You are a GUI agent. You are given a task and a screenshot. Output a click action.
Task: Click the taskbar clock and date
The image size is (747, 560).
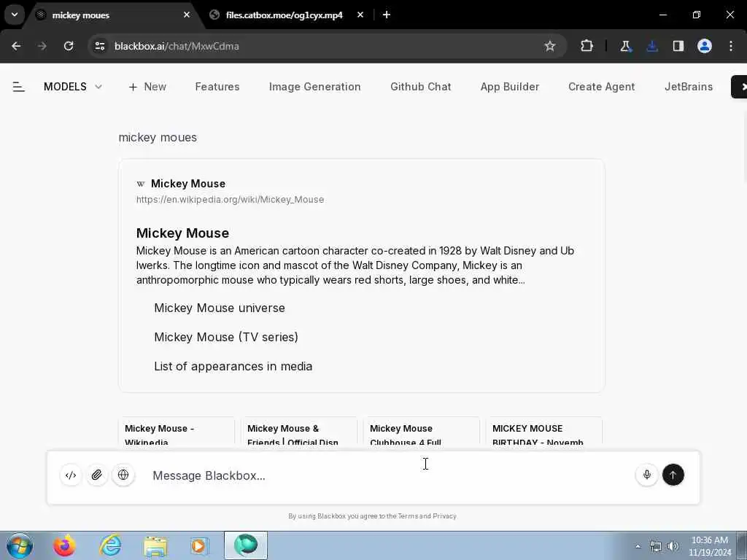[x=710, y=546]
